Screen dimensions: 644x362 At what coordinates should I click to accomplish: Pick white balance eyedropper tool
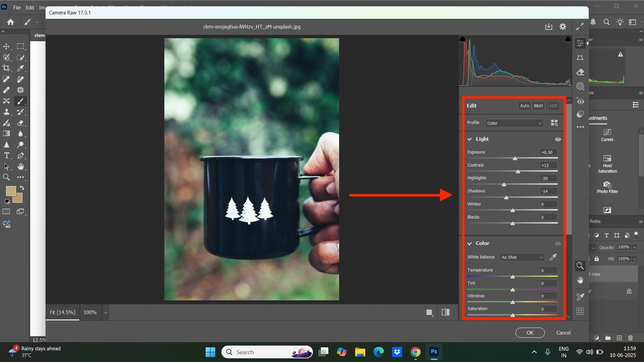point(553,257)
